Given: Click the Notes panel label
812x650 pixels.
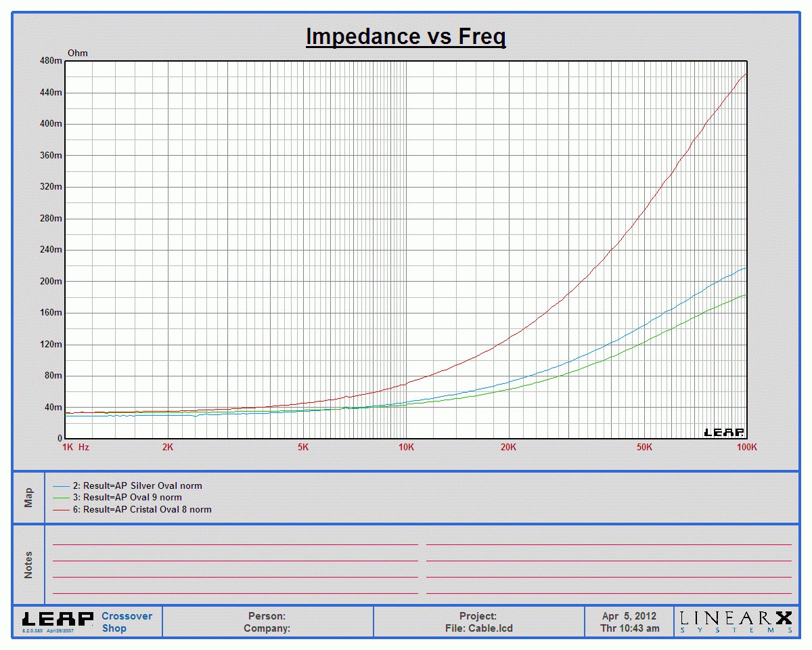Looking at the screenshot, I should (x=28, y=565).
